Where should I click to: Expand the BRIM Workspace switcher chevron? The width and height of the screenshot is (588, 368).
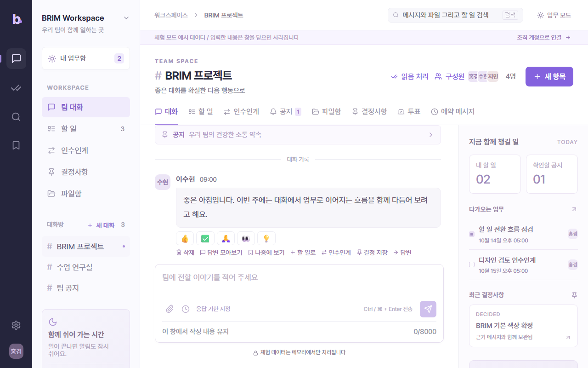point(126,18)
